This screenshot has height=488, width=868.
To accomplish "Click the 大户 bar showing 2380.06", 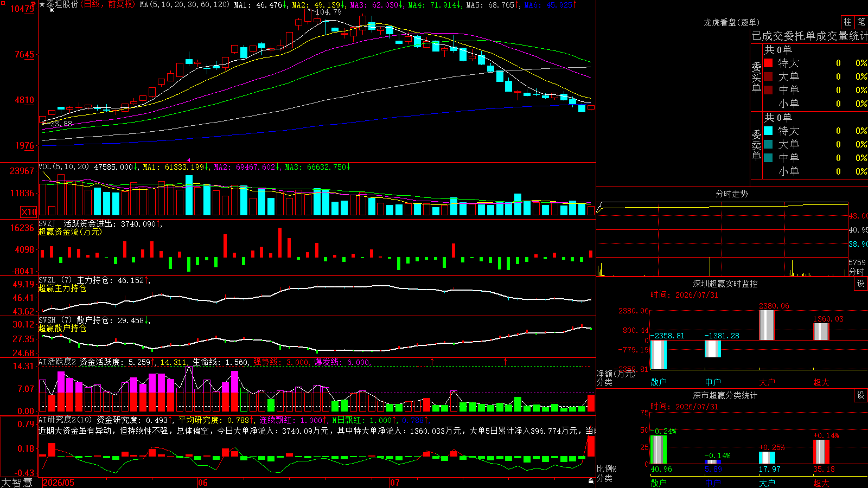I will pos(767,325).
